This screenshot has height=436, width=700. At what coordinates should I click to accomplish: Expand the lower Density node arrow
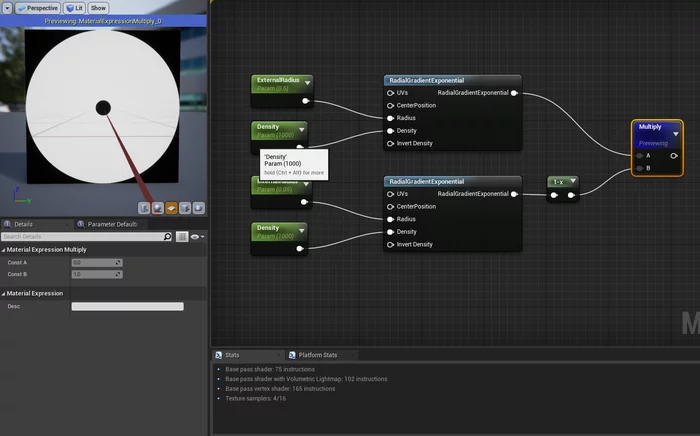point(302,231)
